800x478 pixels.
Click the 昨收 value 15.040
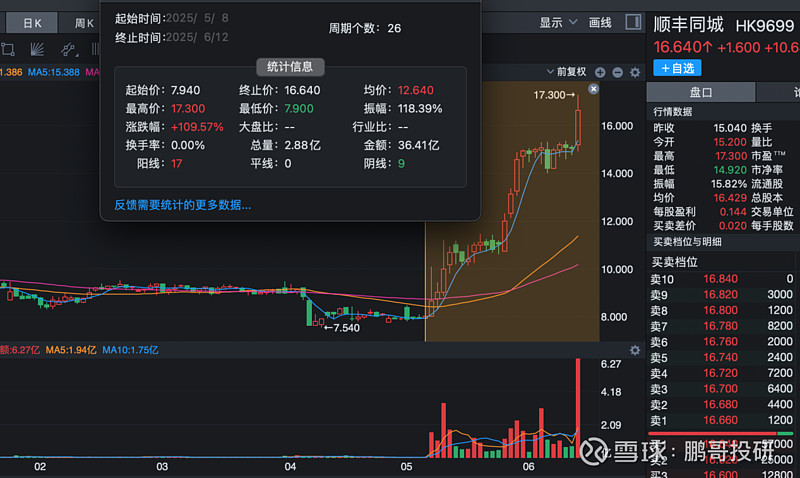(x=730, y=128)
